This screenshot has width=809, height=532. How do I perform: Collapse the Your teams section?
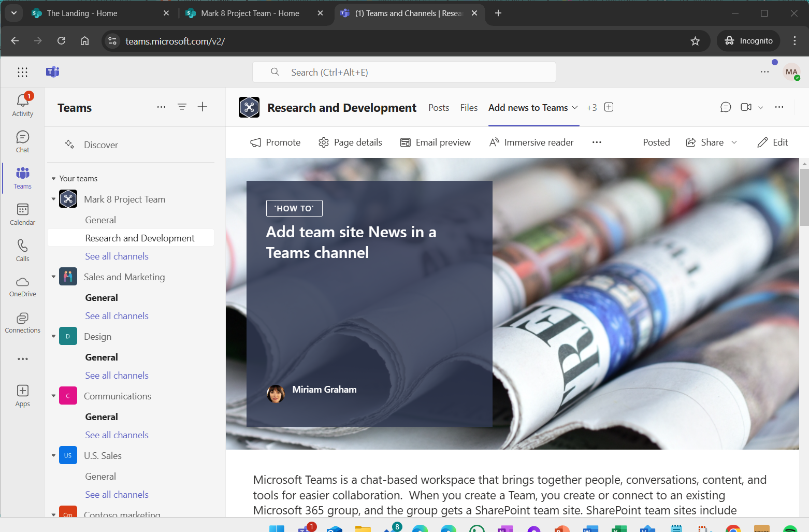(x=53, y=178)
